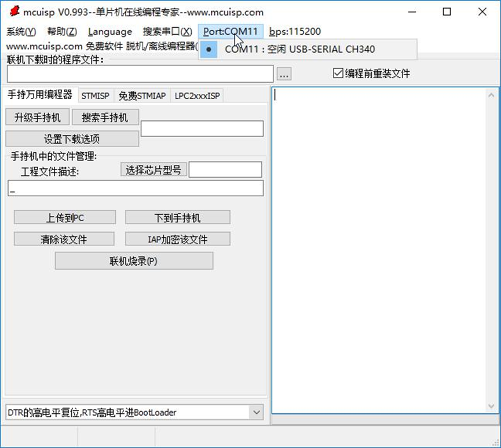This screenshot has height=448, width=501.
Task: Switch to the STMISP tab
Action: 95,96
